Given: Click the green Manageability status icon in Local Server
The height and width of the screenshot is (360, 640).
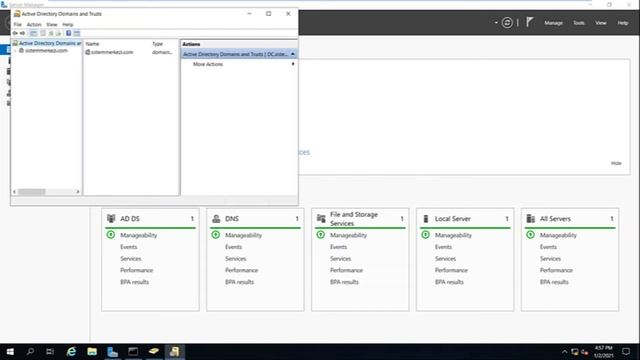Looking at the screenshot, I should pos(425,235).
